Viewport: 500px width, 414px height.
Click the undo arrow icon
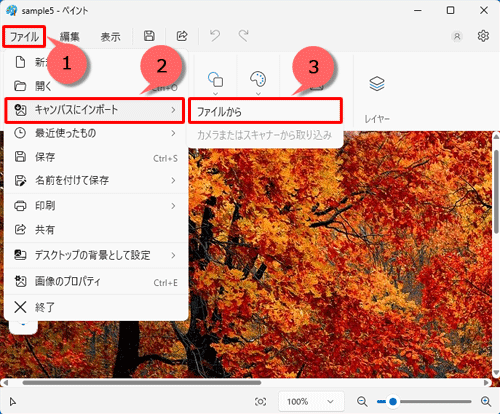(215, 36)
